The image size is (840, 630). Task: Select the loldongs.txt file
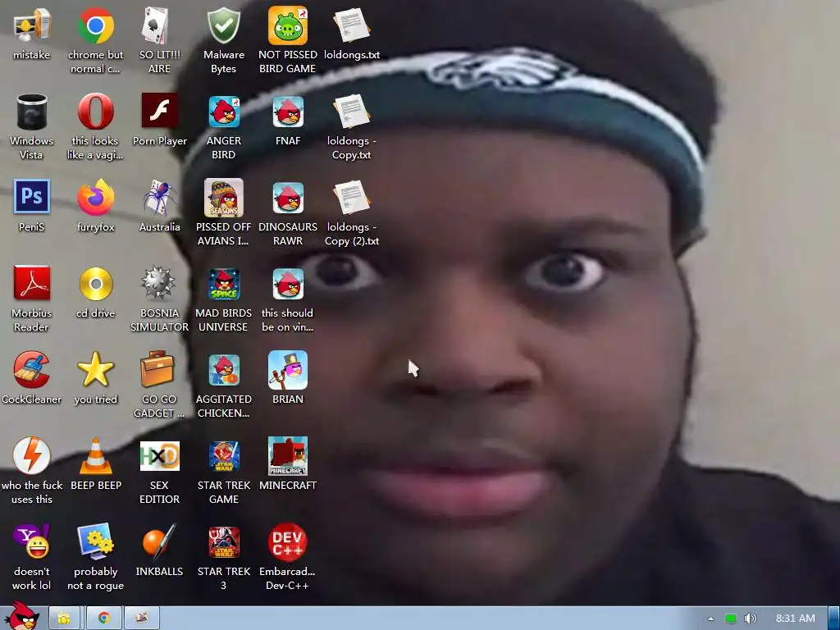pyautogui.click(x=351, y=25)
